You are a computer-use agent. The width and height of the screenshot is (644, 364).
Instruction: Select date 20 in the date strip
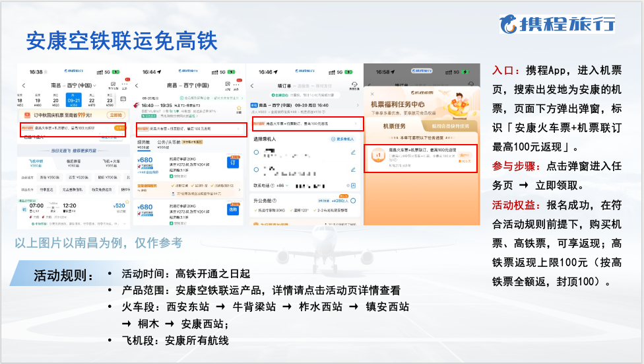click(56, 100)
